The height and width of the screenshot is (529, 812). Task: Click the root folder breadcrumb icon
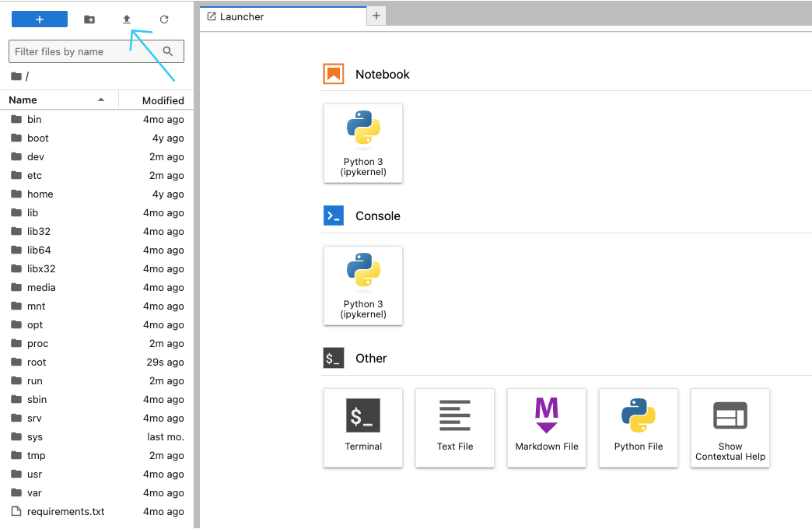point(16,76)
